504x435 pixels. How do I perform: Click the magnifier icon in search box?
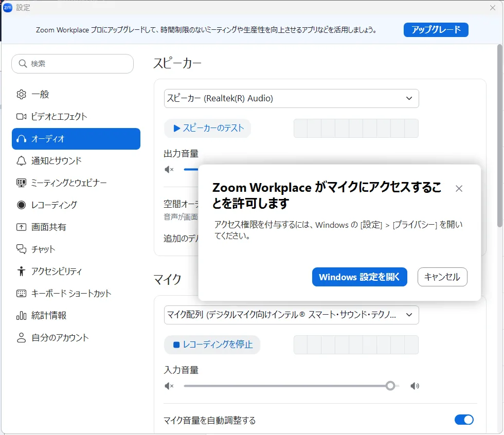23,64
